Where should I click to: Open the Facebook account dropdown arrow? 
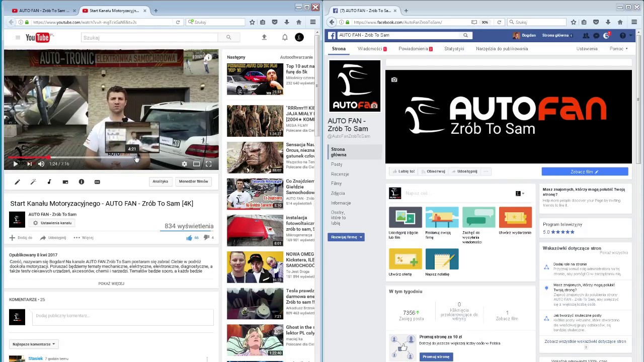click(632, 35)
